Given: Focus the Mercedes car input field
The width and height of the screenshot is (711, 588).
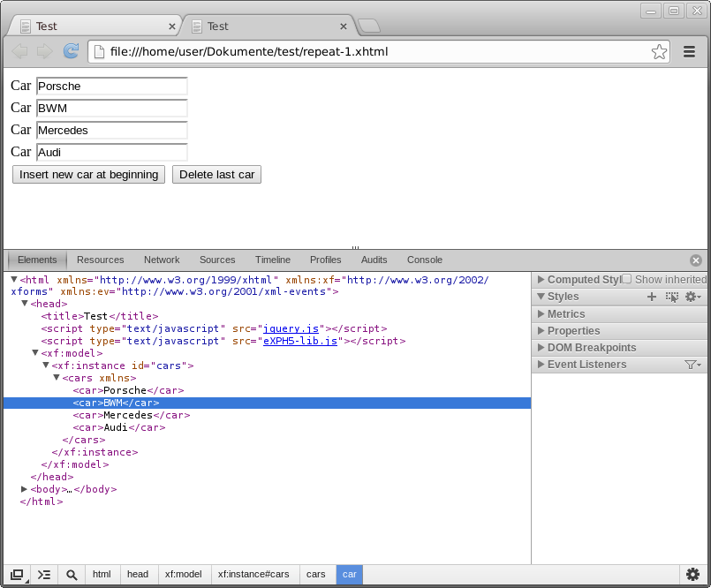Looking at the screenshot, I should pyautogui.click(x=111, y=130).
